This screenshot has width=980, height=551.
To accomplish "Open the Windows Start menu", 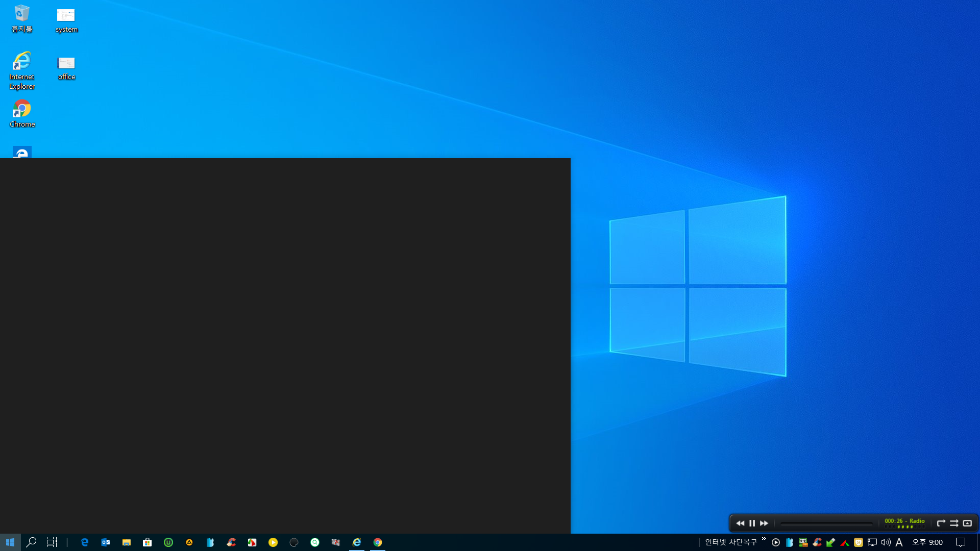I will pyautogui.click(x=10, y=542).
